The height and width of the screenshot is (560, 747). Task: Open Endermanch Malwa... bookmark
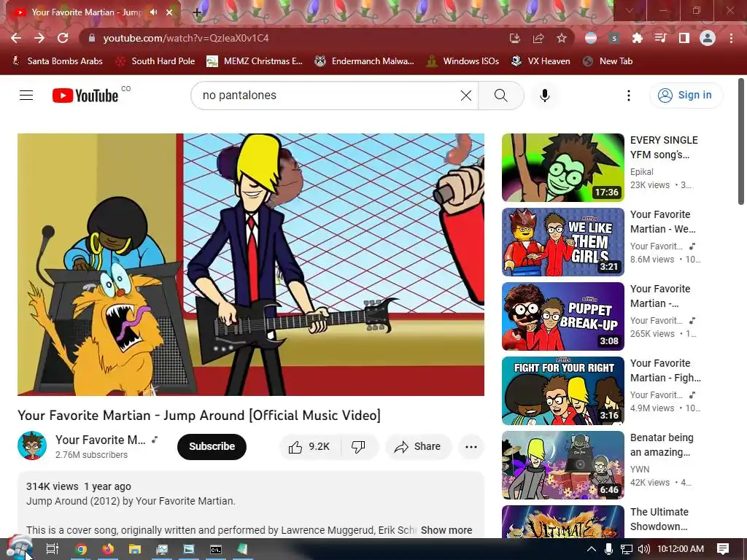click(365, 61)
